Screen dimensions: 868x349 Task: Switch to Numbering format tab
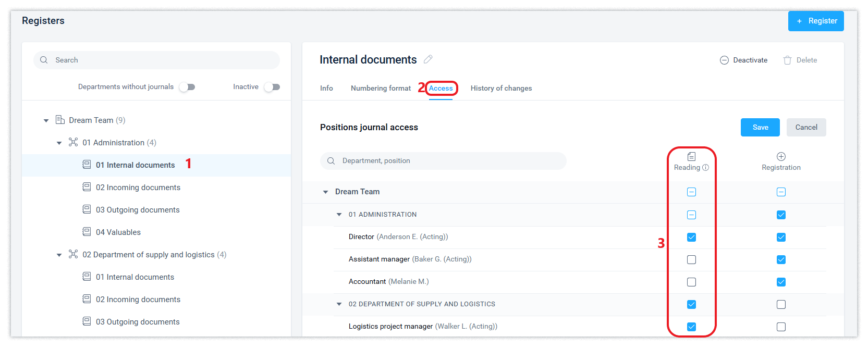[x=381, y=88]
